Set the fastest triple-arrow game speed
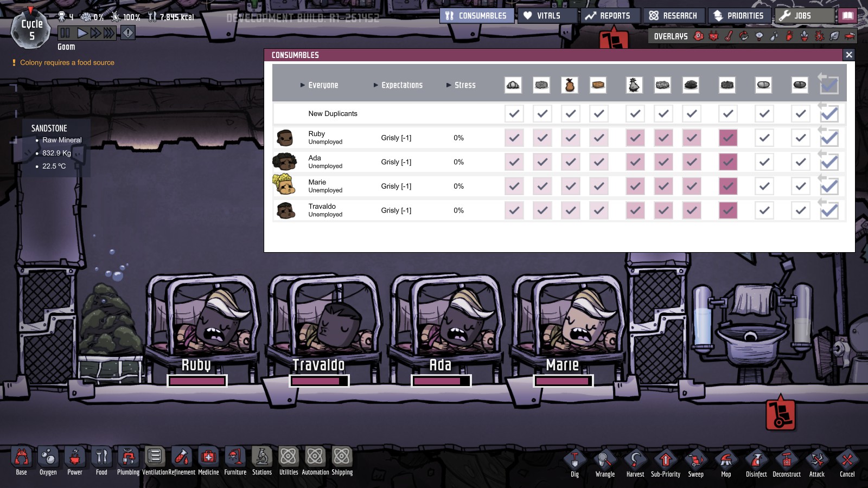The image size is (868, 488). (x=109, y=33)
